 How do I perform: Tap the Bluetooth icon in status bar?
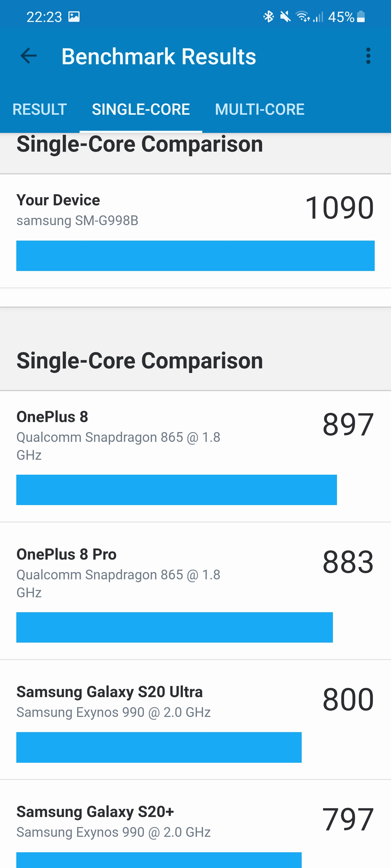tap(268, 16)
